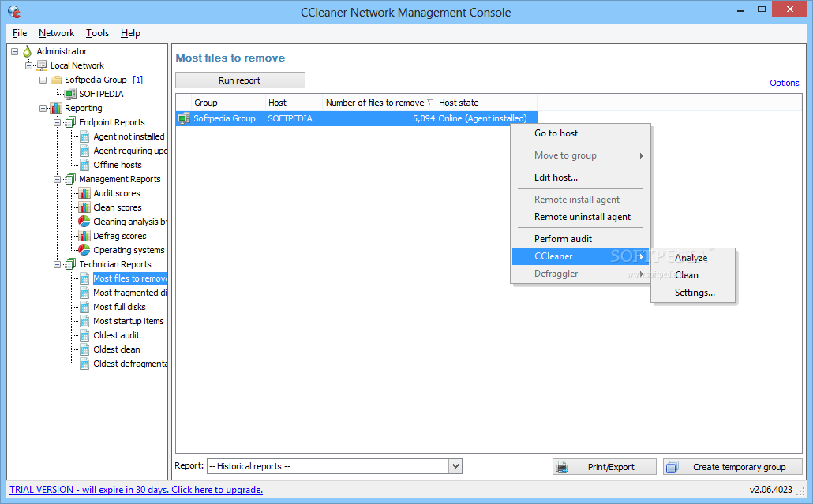The height and width of the screenshot is (504, 813).
Task: Open the Options link
Action: click(784, 83)
